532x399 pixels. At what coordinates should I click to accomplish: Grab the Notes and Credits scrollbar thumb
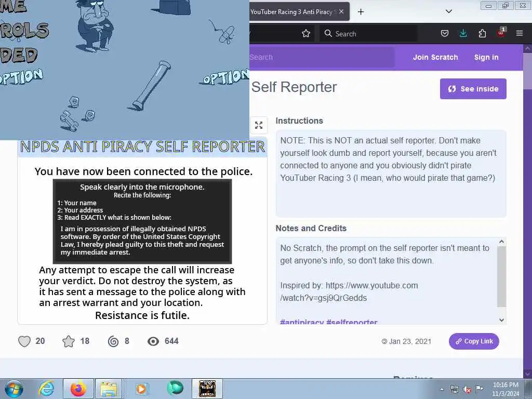tap(501, 276)
